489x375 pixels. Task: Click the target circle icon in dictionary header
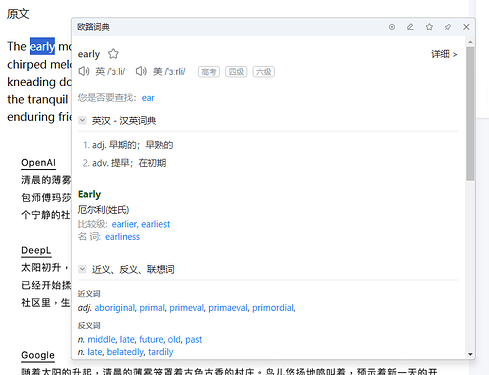(x=392, y=27)
